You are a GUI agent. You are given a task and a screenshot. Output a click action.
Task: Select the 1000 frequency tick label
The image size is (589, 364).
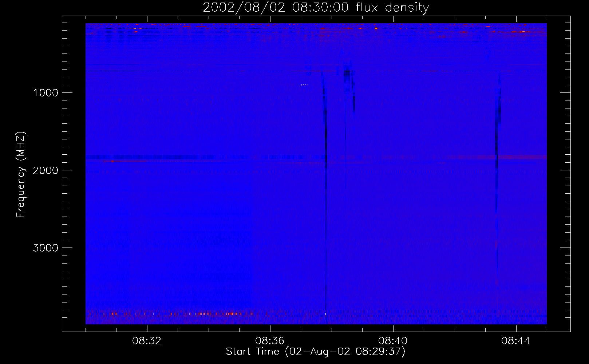46,93
